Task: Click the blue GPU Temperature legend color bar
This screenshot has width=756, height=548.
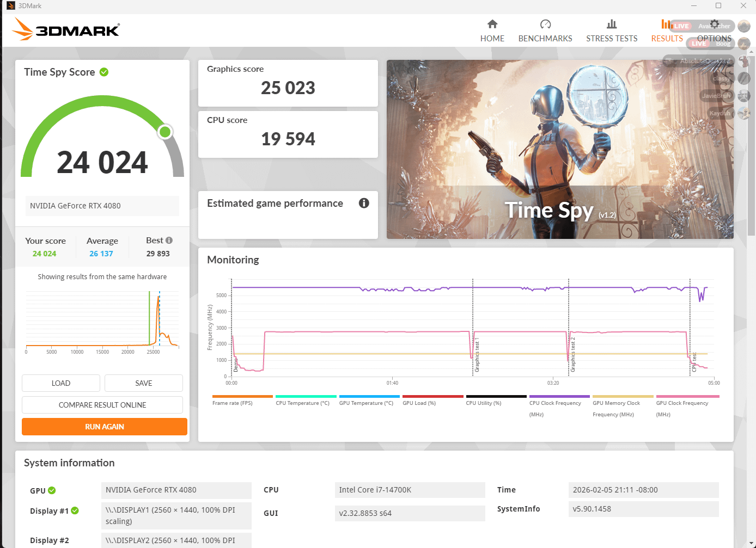Action: (x=369, y=396)
